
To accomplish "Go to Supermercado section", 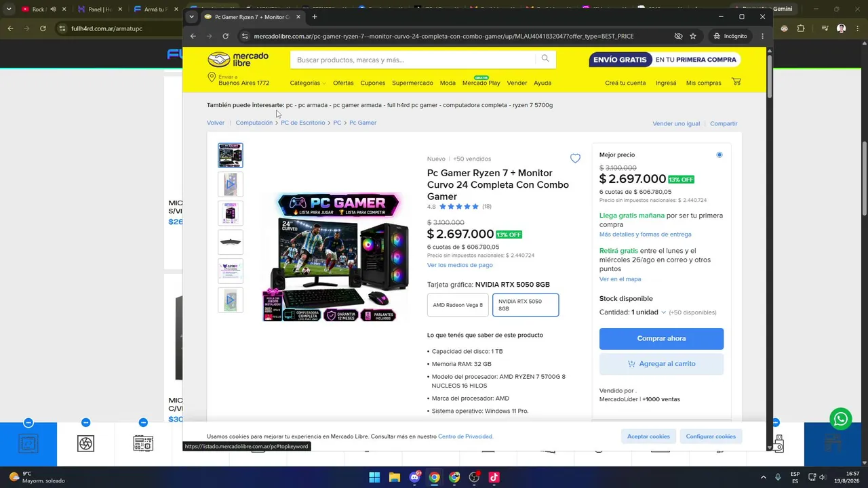I will (412, 83).
